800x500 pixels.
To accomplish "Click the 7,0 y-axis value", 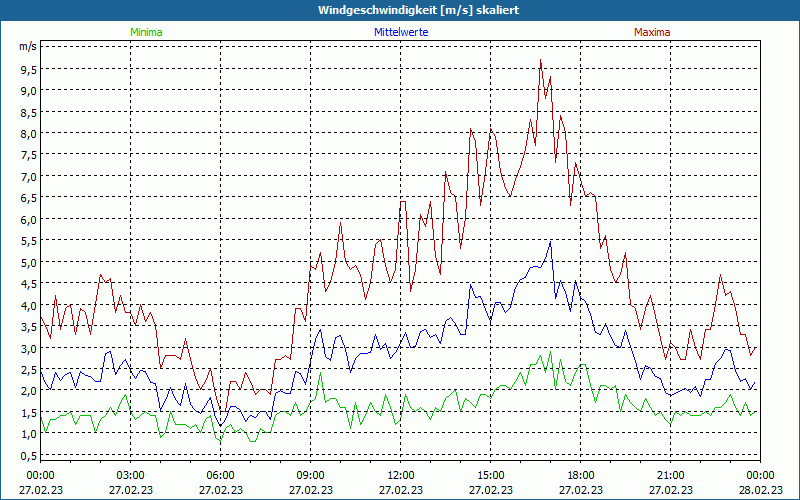I will click(29, 177).
